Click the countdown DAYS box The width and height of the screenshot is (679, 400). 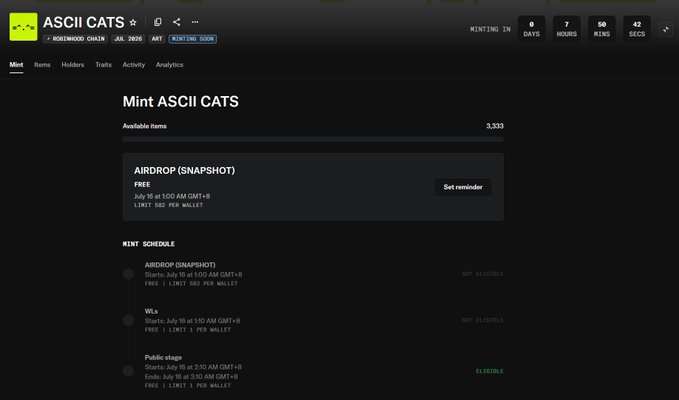531,29
